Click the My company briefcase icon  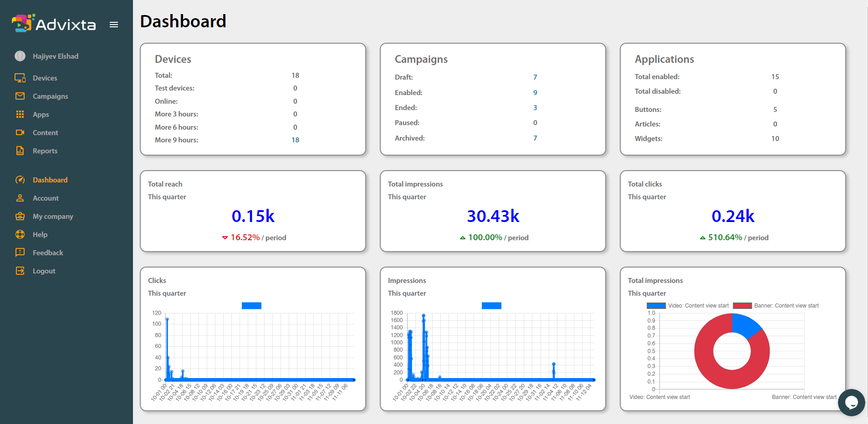pyautogui.click(x=20, y=216)
